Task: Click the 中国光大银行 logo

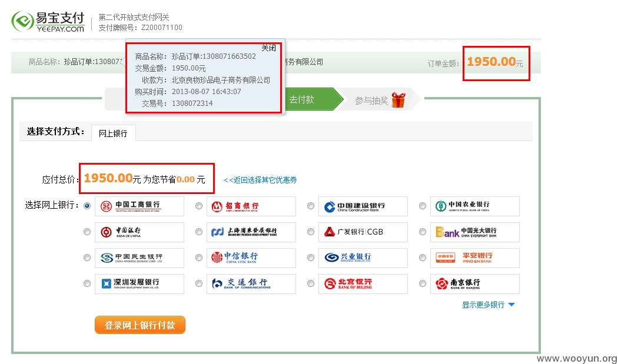Action: pyautogui.click(x=475, y=232)
